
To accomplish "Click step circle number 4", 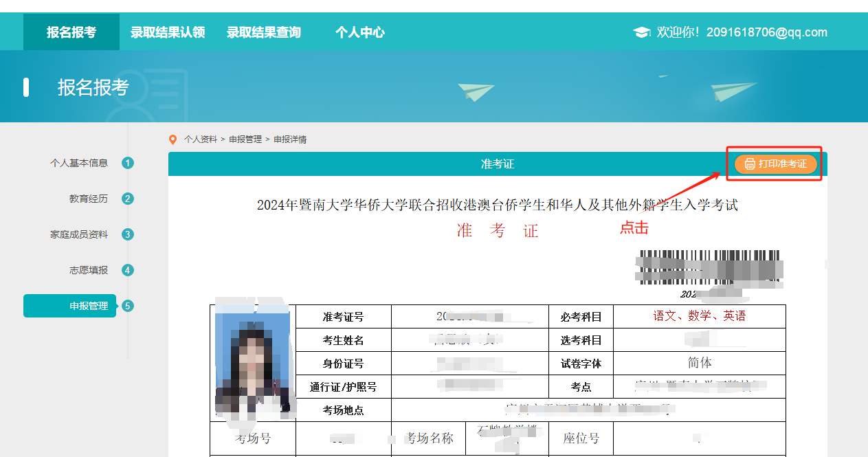I will point(128,270).
